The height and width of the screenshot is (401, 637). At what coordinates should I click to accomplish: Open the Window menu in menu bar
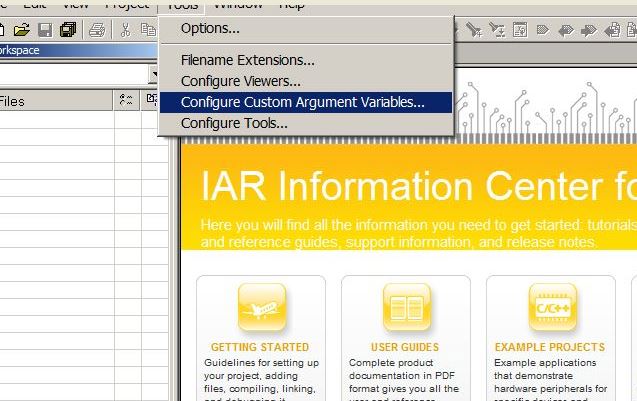click(x=238, y=5)
